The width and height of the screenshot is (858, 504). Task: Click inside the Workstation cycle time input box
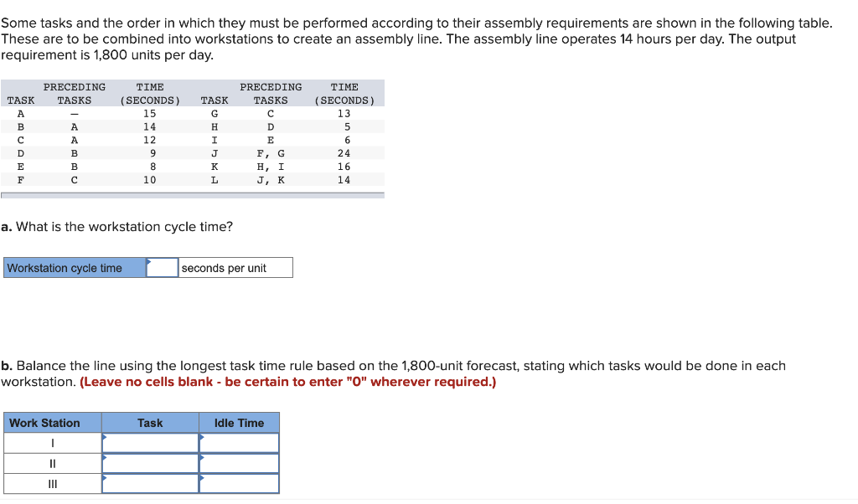pyautogui.click(x=162, y=266)
